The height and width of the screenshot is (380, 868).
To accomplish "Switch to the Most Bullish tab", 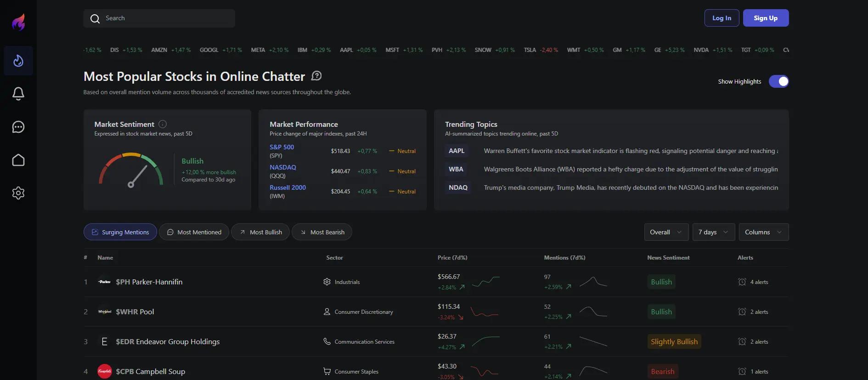I will click(260, 232).
